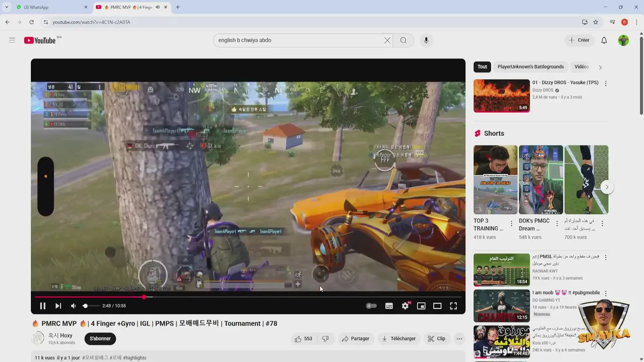Click the address bar URL
644x362 pixels.
pyautogui.click(x=91, y=22)
